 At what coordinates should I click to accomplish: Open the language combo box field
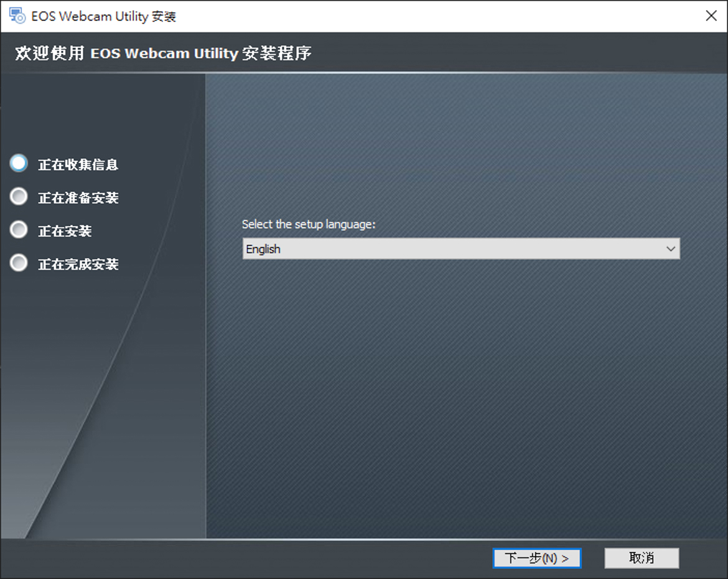(x=461, y=248)
